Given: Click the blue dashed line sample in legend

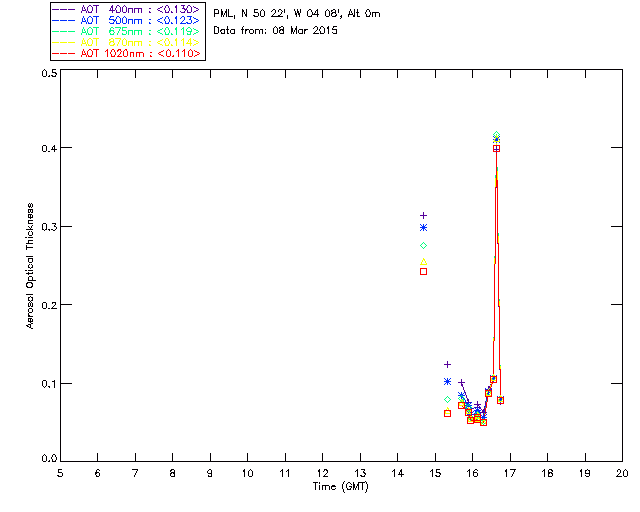Looking at the screenshot, I should tap(64, 20).
